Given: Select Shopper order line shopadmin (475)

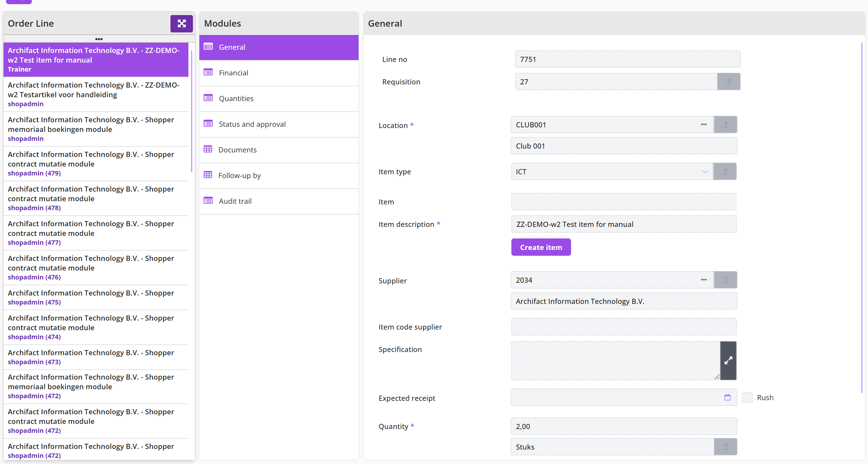Looking at the screenshot, I should (x=96, y=297).
